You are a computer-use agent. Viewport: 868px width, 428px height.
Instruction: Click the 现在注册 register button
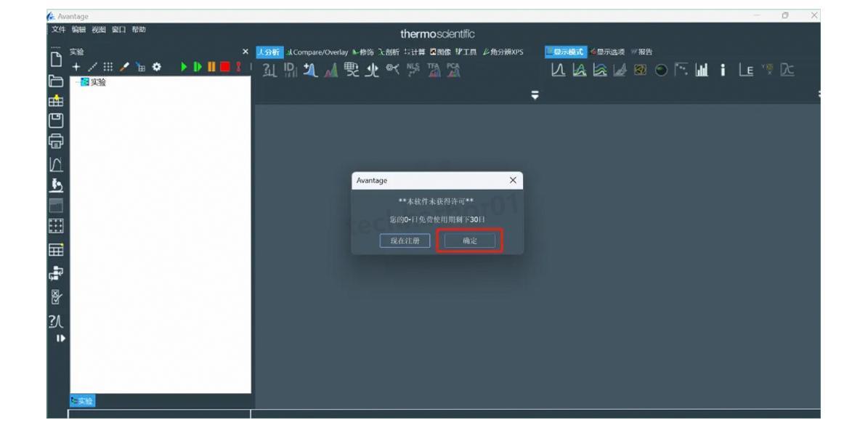pos(405,241)
